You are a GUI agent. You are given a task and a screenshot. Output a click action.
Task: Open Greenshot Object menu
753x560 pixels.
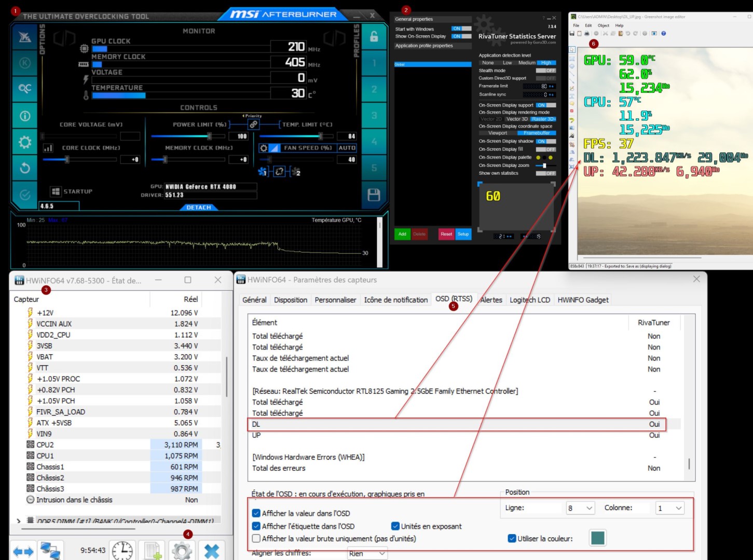click(603, 25)
